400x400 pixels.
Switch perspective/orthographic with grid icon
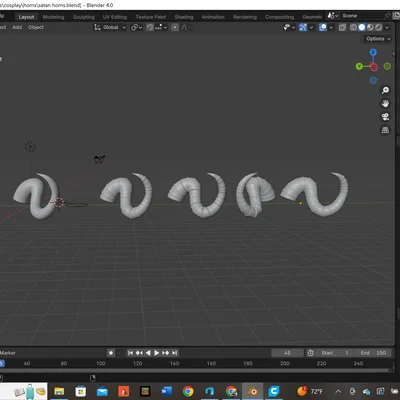pos(385,130)
